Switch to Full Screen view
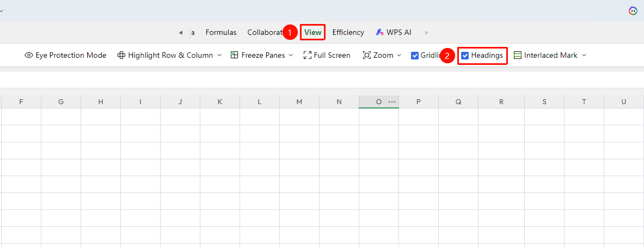Viewport: 644px width, 247px height. (x=327, y=55)
